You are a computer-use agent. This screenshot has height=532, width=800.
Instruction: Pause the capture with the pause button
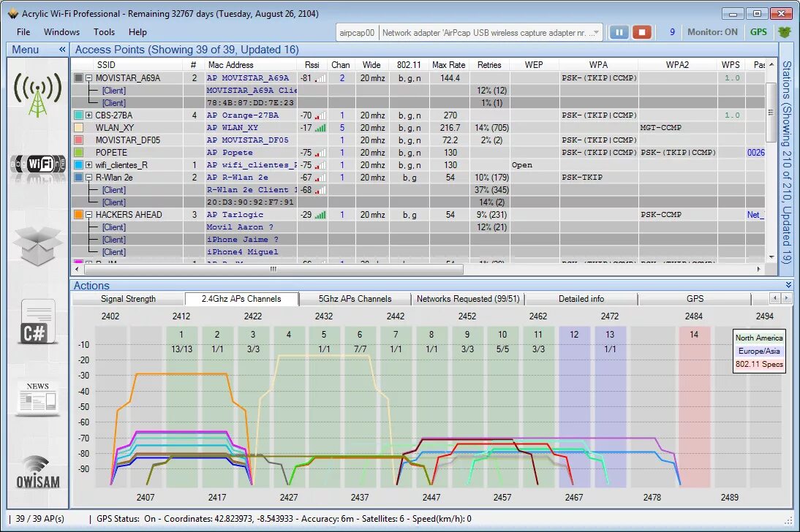[619, 32]
